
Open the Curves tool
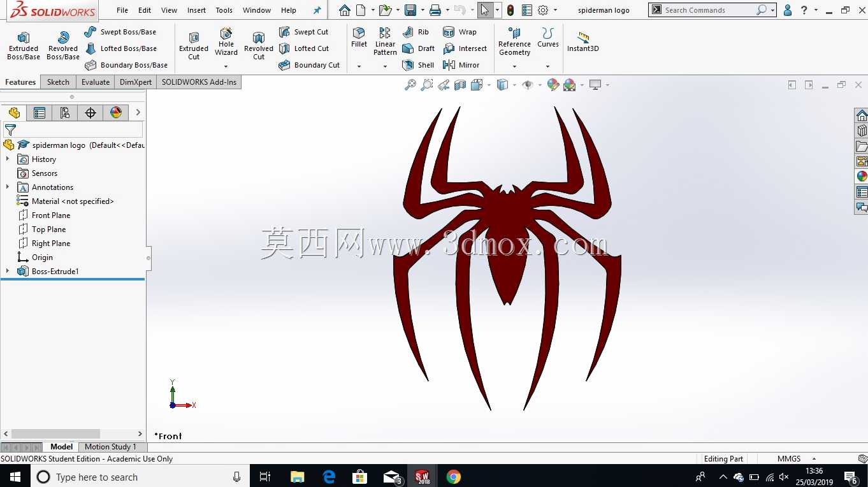pos(547,38)
